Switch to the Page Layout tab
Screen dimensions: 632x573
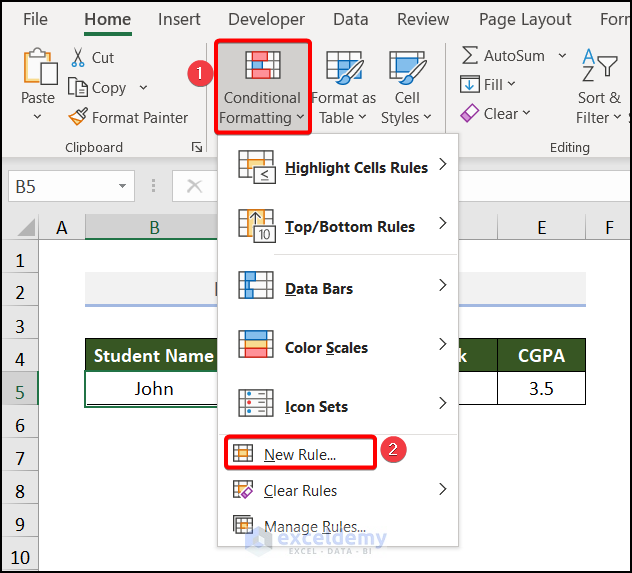pos(525,20)
